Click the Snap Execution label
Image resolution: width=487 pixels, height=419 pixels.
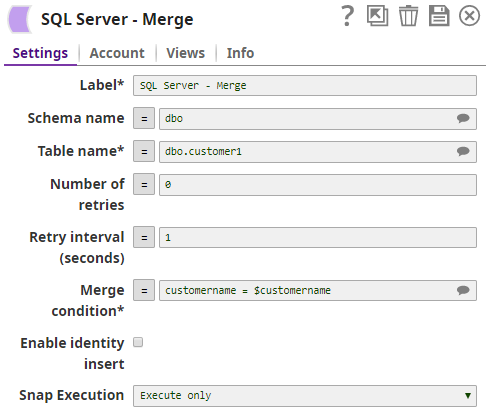pos(72,395)
